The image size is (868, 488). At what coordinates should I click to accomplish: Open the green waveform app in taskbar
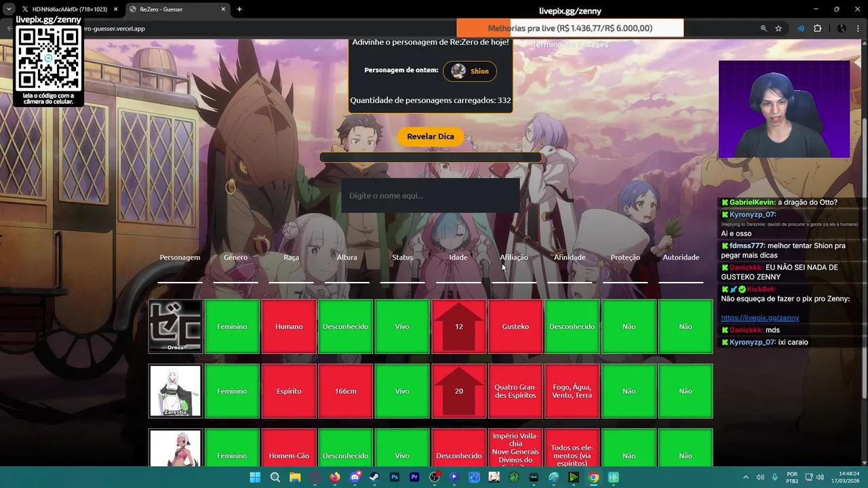point(613,477)
